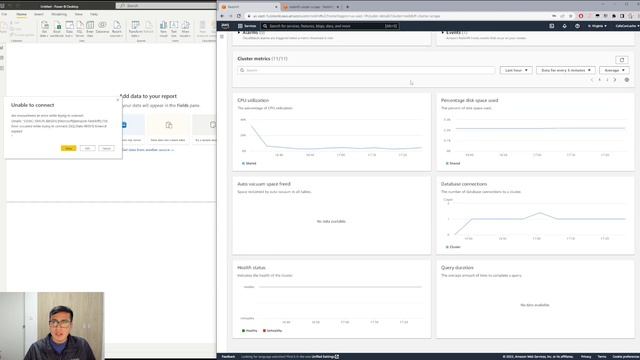Click Paste clipboard card in Power BI canvas

pos(168,128)
